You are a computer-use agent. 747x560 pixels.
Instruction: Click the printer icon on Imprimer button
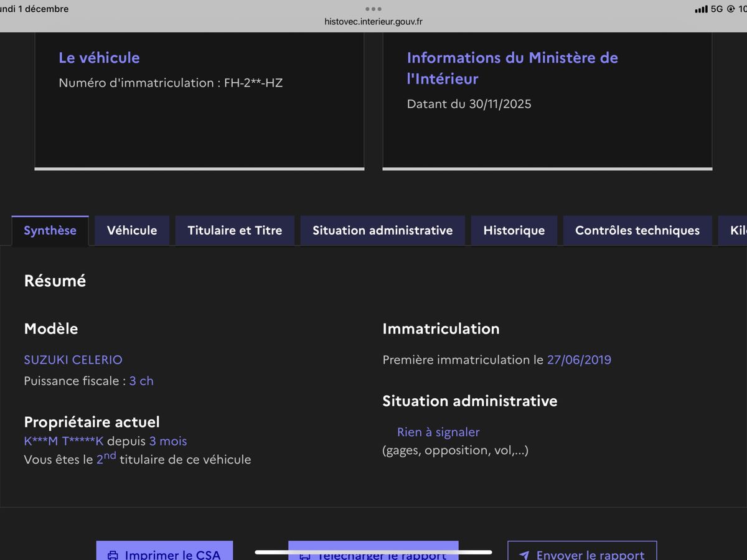113,555
